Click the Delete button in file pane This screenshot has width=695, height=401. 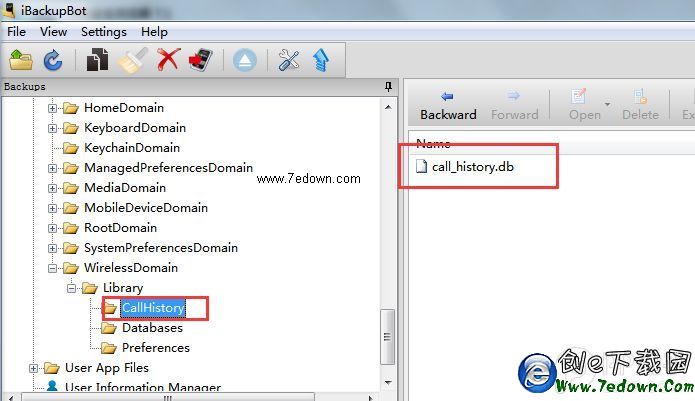(x=640, y=105)
